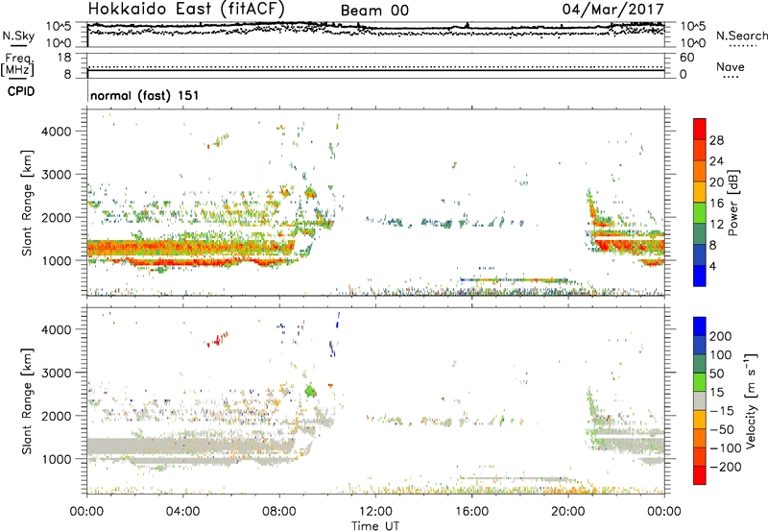Click the "12:00" time tick label
Image resolution: width=768 pixels, height=532 pixels.
pyautogui.click(x=375, y=512)
